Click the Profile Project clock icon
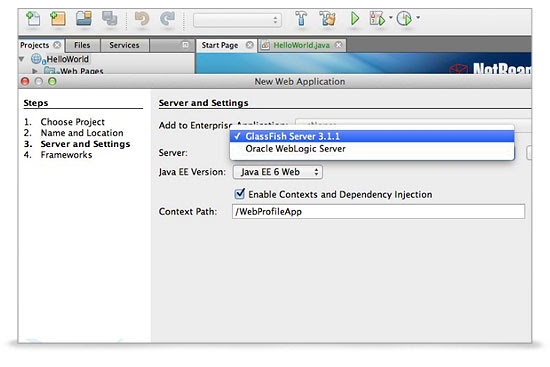The width and height of the screenshot is (550, 367). point(404,18)
